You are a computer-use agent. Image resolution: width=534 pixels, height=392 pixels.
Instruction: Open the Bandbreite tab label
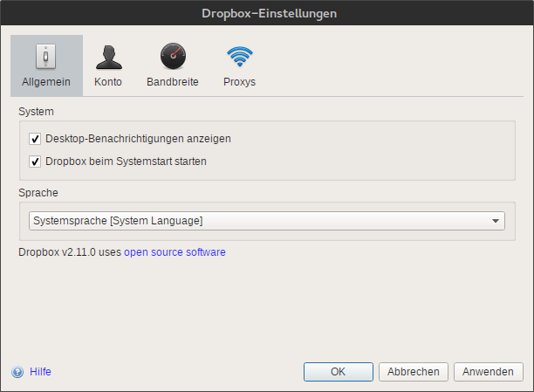(x=173, y=82)
